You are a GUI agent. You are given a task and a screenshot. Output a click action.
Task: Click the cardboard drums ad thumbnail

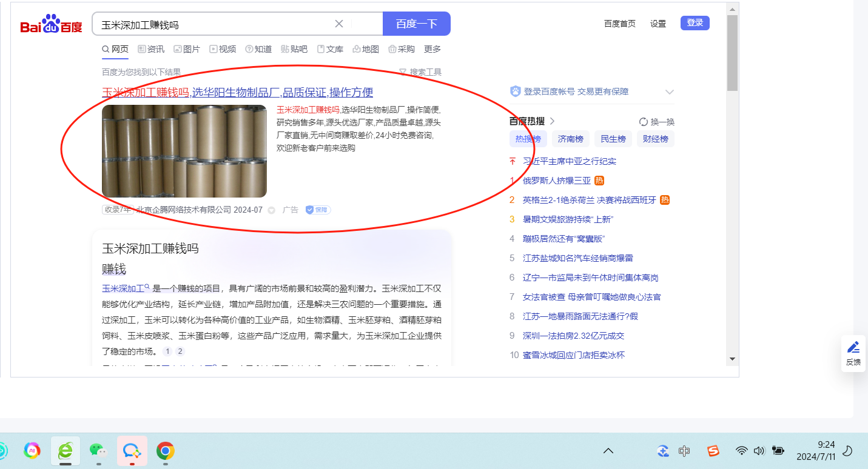coord(184,151)
